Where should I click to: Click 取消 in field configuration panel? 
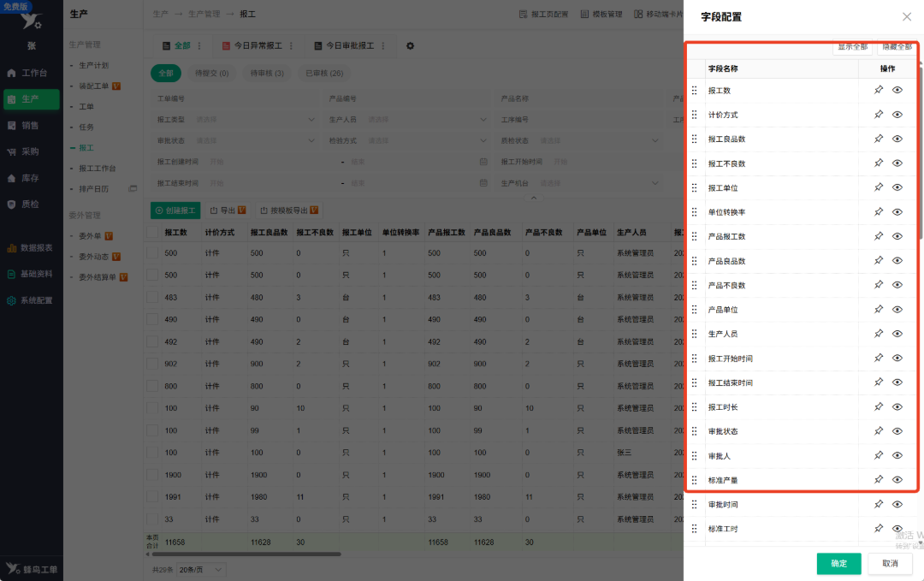tap(890, 563)
